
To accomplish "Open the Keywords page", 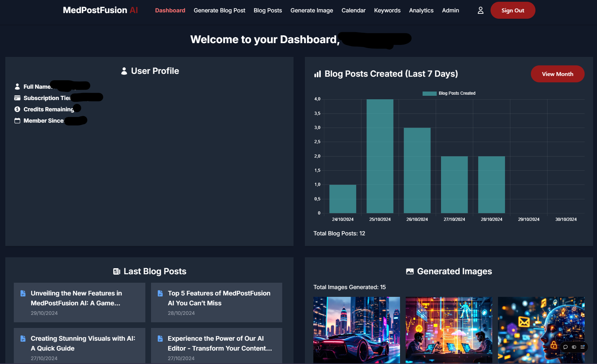I will (x=387, y=11).
